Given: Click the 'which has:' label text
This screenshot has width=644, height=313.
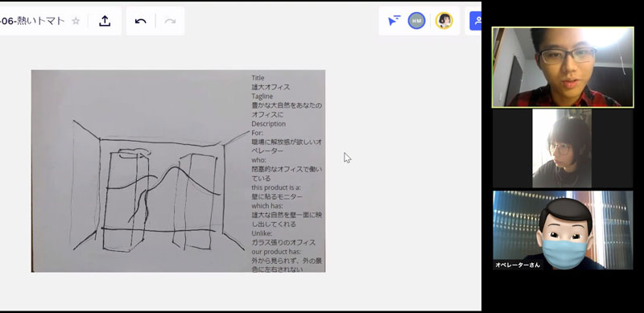Looking at the screenshot, I should tap(267, 206).
